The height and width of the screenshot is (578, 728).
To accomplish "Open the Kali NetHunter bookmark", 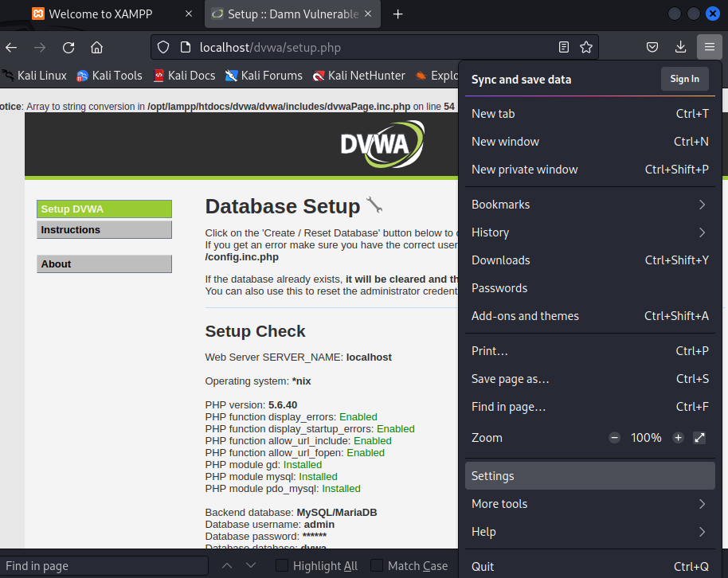I will click(359, 75).
